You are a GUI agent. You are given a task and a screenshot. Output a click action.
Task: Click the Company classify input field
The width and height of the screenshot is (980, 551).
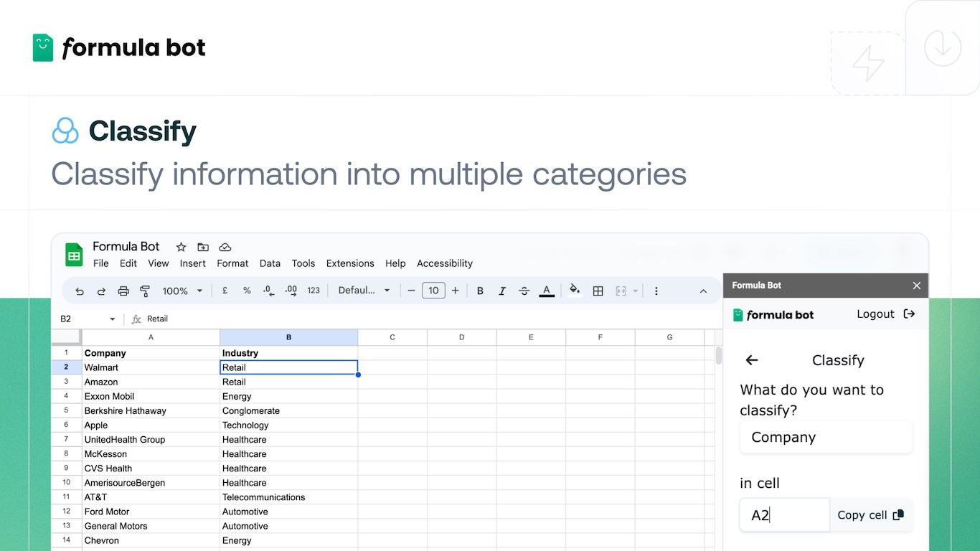(x=826, y=438)
